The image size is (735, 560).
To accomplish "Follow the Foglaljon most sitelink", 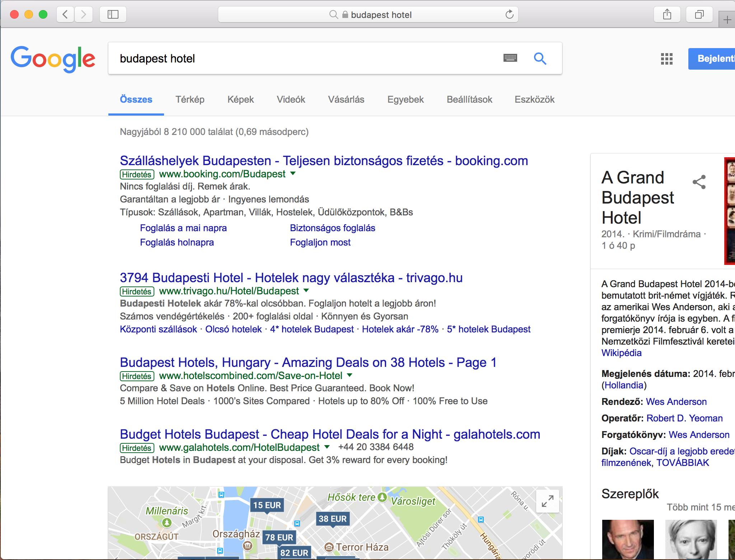I will point(320,242).
